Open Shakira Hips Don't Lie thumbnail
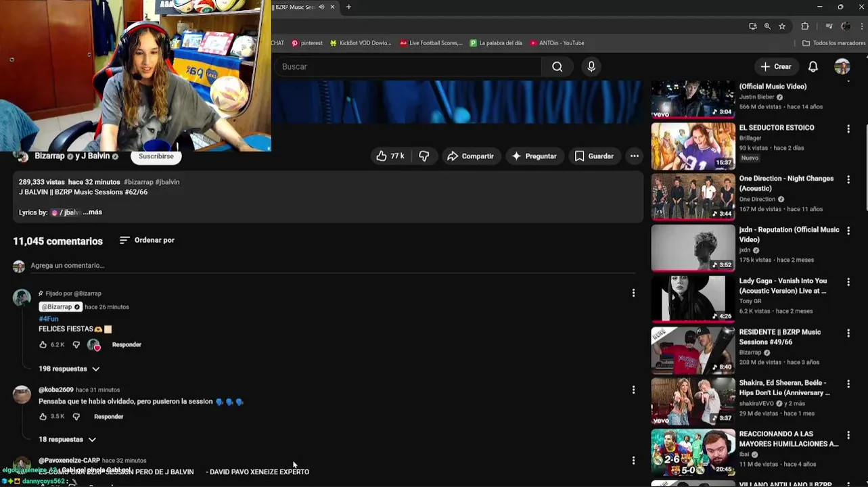Image resolution: width=868 pixels, height=487 pixels. 693,402
